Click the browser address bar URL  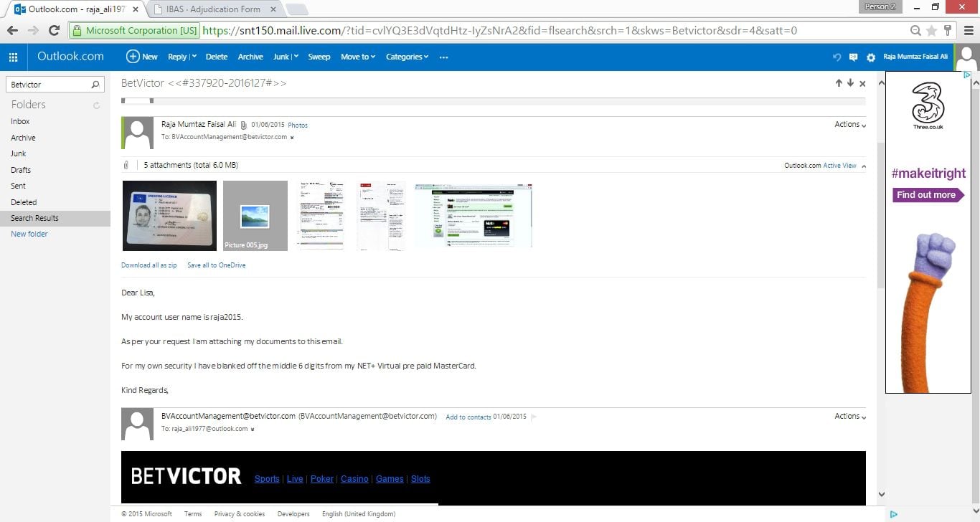499,30
